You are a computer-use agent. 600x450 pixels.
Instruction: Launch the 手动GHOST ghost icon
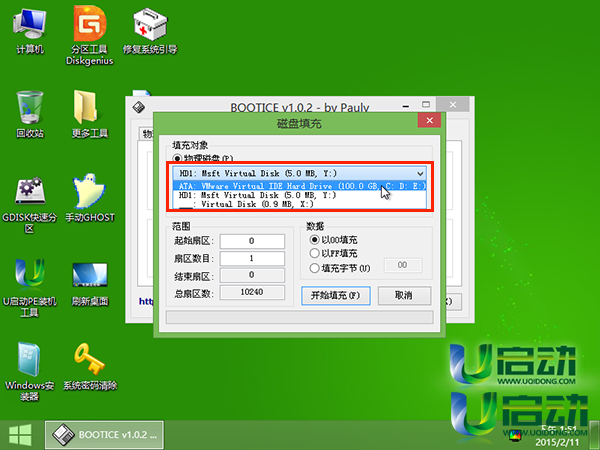90,198
